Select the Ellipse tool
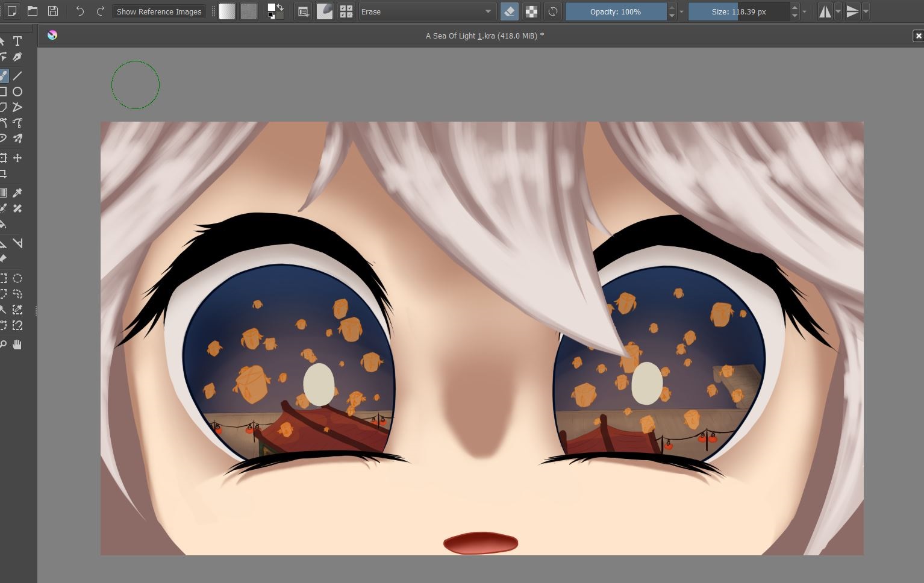 (17, 92)
